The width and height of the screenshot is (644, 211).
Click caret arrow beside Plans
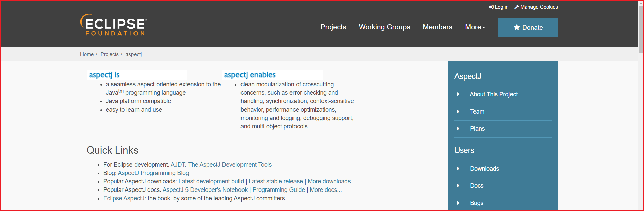coord(458,129)
